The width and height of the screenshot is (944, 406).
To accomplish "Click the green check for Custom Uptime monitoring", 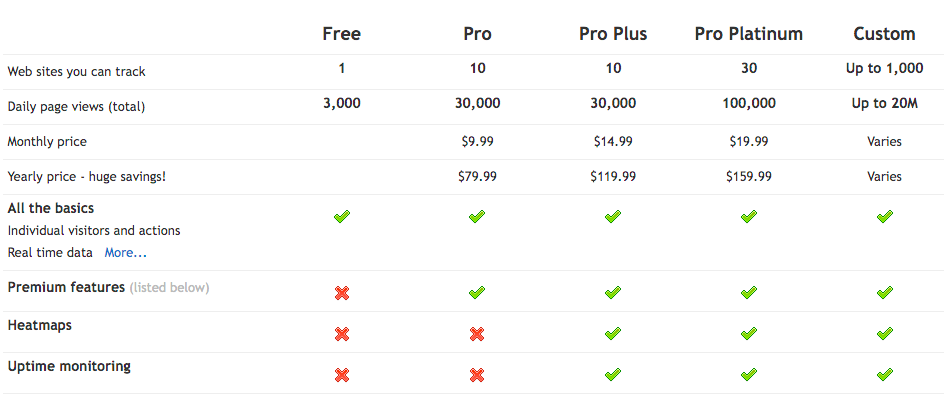I will click(884, 375).
